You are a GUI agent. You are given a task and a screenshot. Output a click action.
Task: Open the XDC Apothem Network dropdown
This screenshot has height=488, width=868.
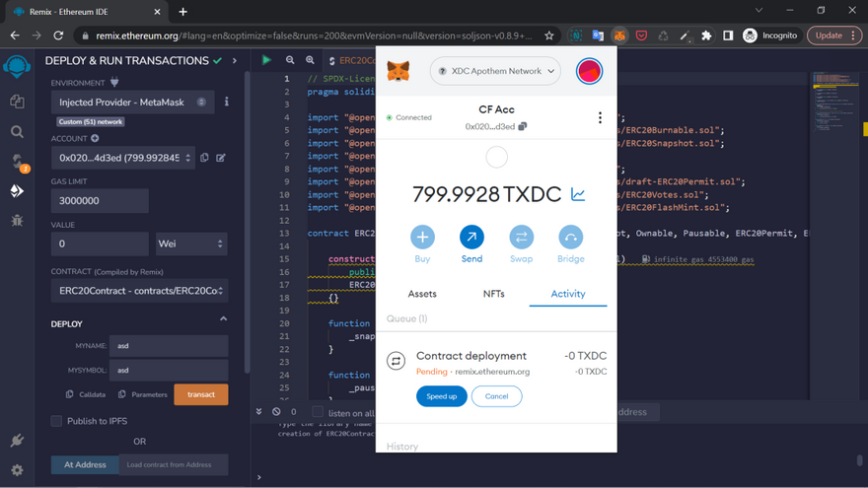tap(496, 71)
